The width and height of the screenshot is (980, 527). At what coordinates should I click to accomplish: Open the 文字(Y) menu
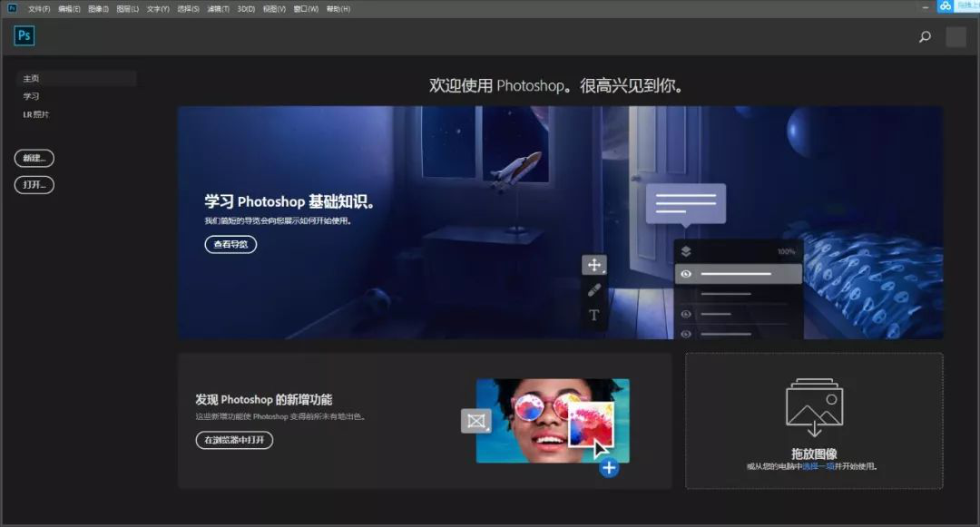pyautogui.click(x=158, y=9)
